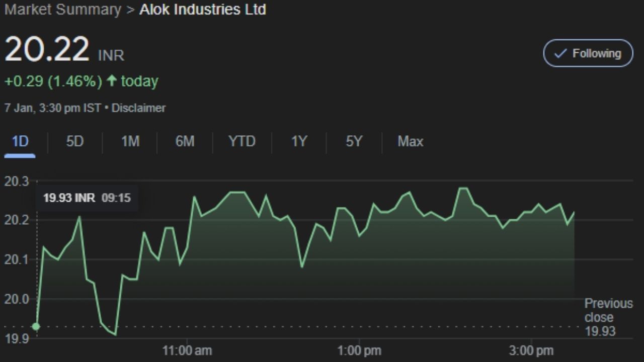
Task: Click the 20.2 y-axis label
Action: coord(17,220)
